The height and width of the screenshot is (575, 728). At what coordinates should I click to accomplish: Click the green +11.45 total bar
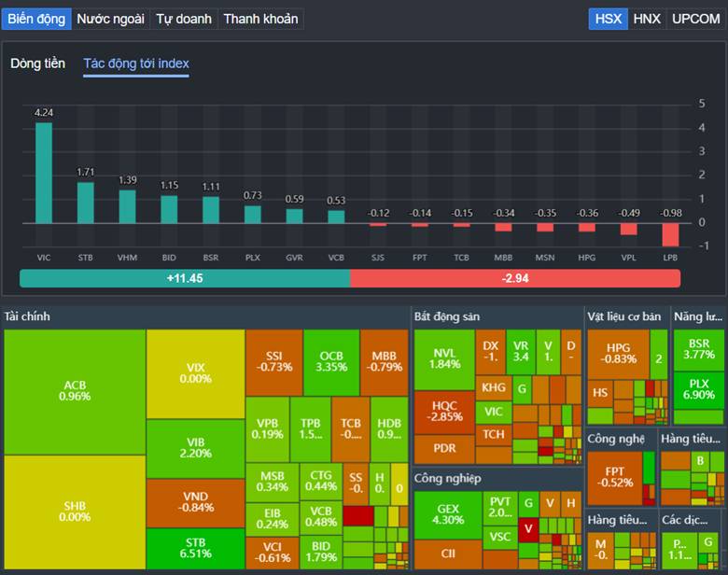[185, 279]
